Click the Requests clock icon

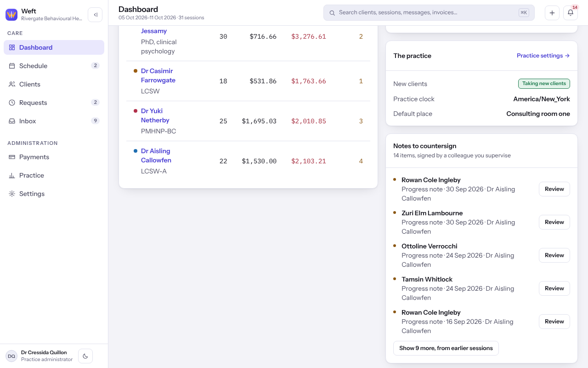(12, 103)
